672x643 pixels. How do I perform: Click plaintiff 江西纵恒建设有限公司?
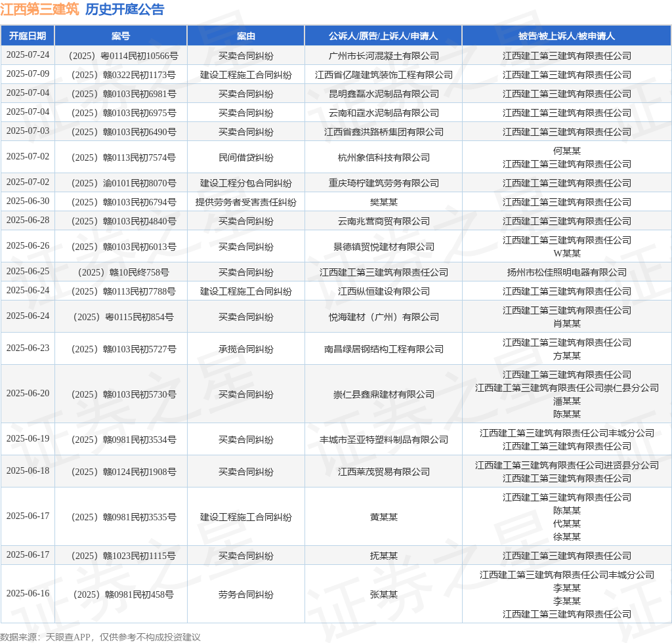383,292
